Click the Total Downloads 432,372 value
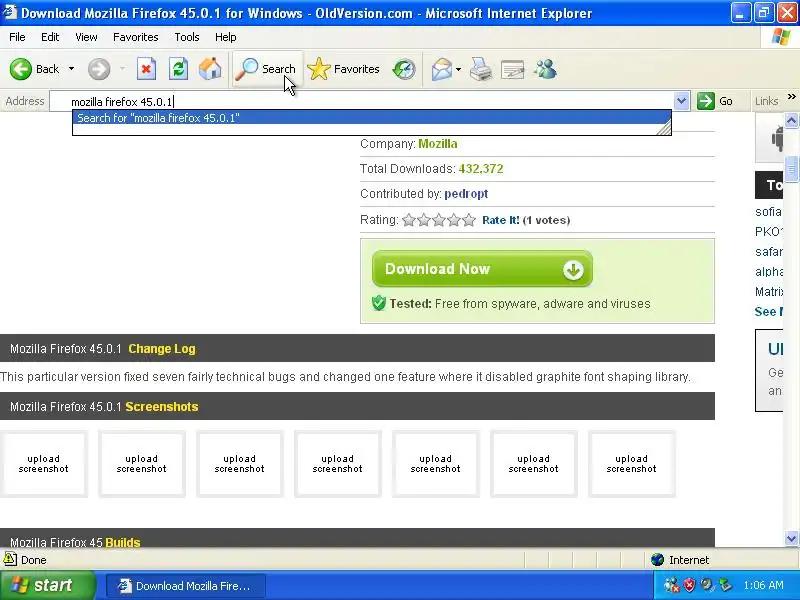 tap(481, 169)
